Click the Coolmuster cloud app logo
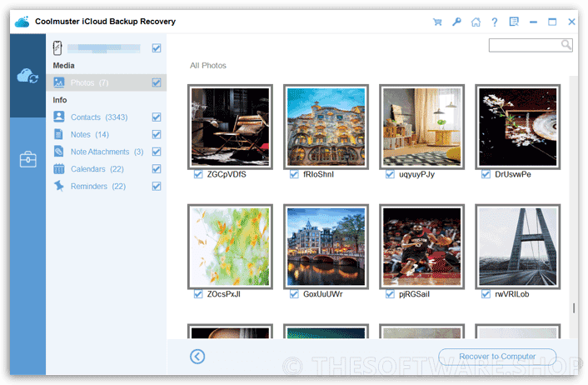 click(22, 22)
